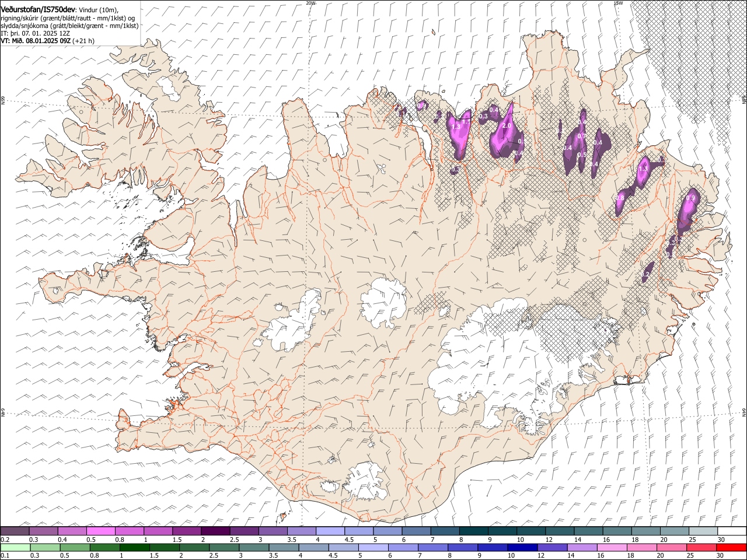747x560 pixels.
Task: Select the palest green 0.1 swatch in rain legend
Action: tap(15, 547)
